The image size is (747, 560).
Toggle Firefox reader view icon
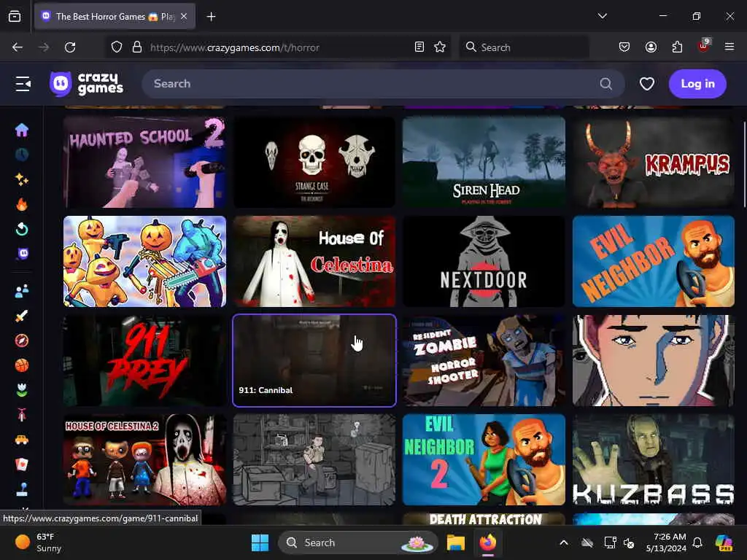419,47
